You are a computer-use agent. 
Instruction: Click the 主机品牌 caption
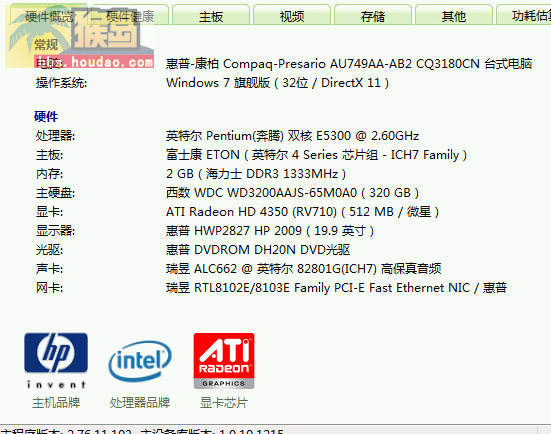[x=56, y=402]
